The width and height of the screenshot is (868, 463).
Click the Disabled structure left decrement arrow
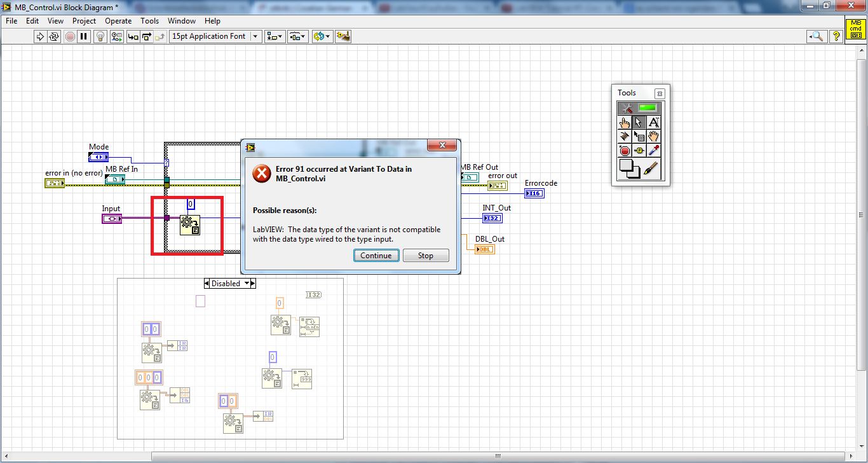click(x=207, y=284)
